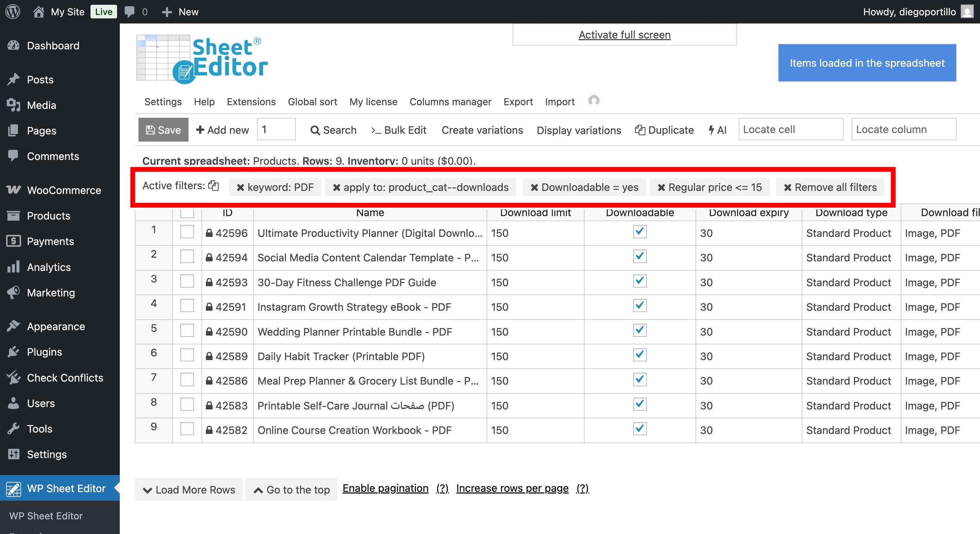The height and width of the screenshot is (534, 980).
Task: Click the WordPress logo icon
Action: 13,12
